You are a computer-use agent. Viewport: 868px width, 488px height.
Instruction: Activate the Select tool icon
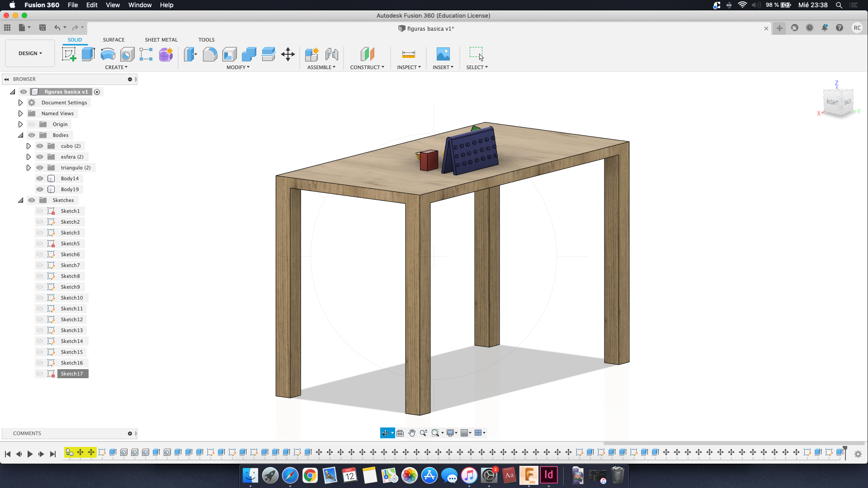476,54
